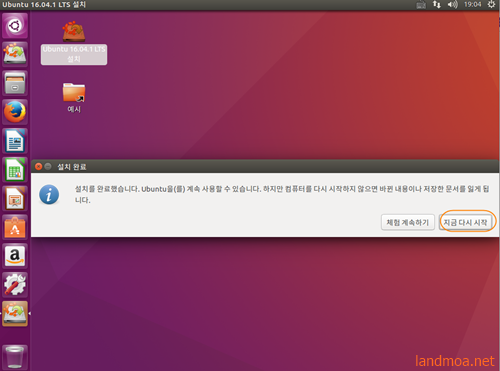Open the Ubuntu Dash search launcher

coord(15,26)
